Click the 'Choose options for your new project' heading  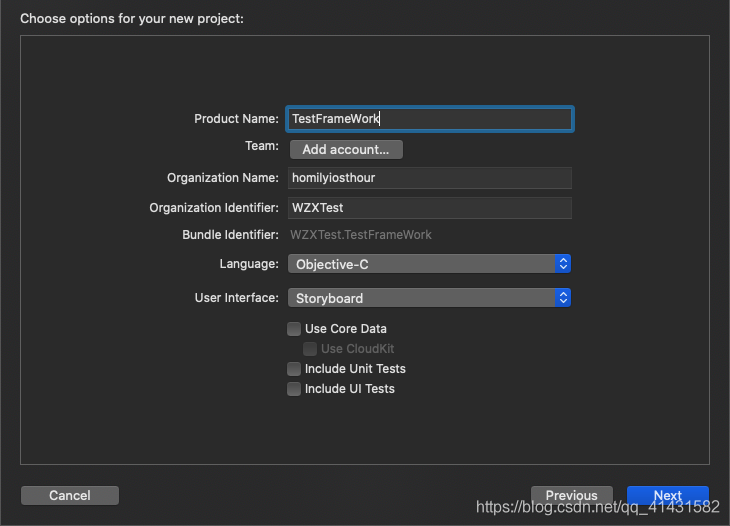point(131,18)
